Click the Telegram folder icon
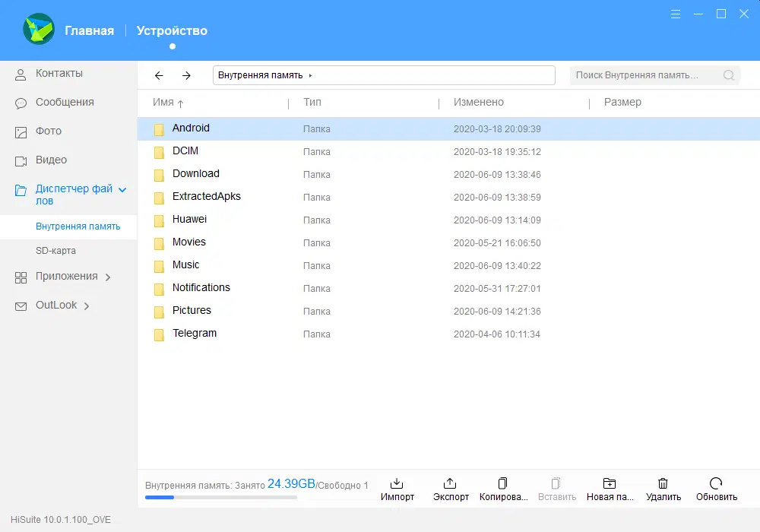 click(159, 335)
